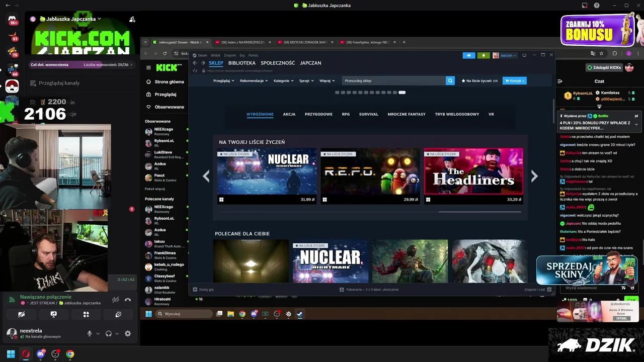The image size is (644, 362).
Task: Open Steam notifications bell
Action: point(484,55)
